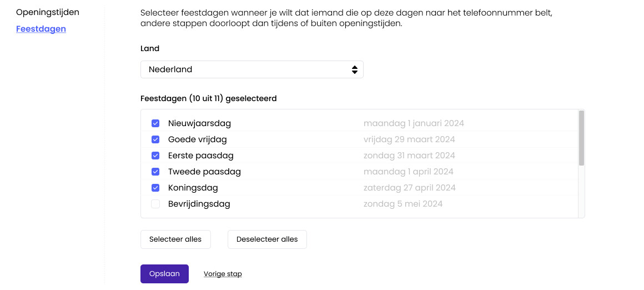Screen dimensions: 644x290
Task: Go back via Vorige stap link
Action: pyautogui.click(x=223, y=274)
